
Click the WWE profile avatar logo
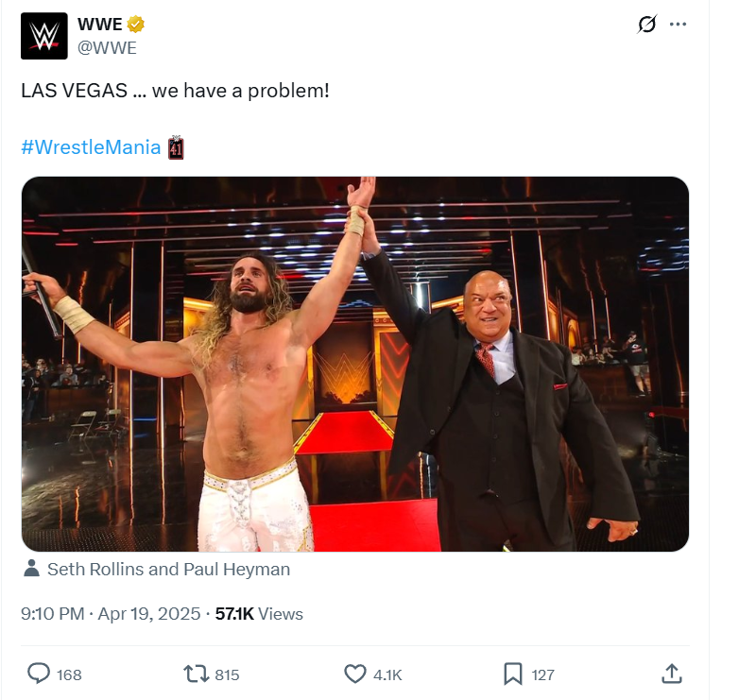[43, 36]
